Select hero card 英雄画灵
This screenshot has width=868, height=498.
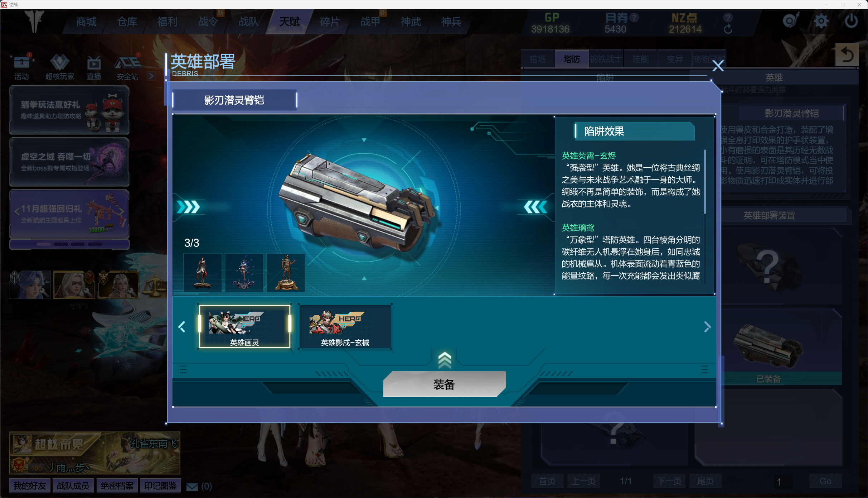tap(244, 326)
